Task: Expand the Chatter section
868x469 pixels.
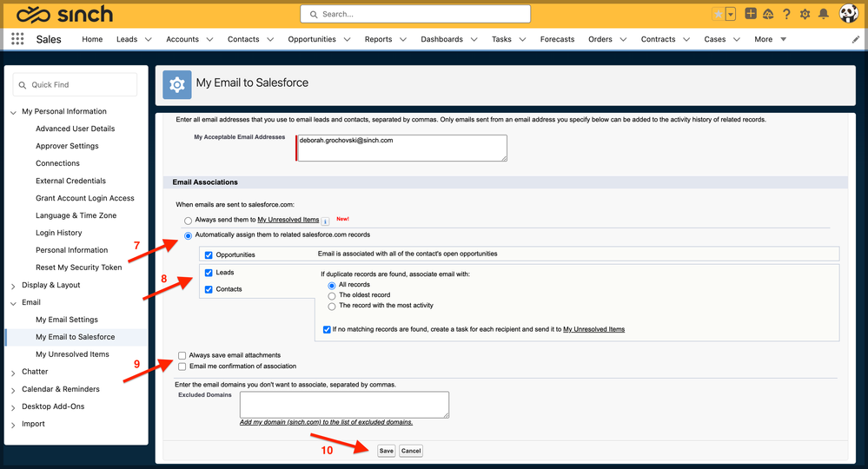Action: tap(13, 373)
